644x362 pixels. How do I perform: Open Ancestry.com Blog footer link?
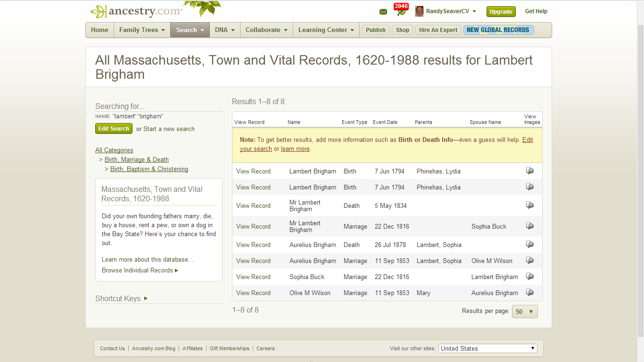[x=154, y=348]
